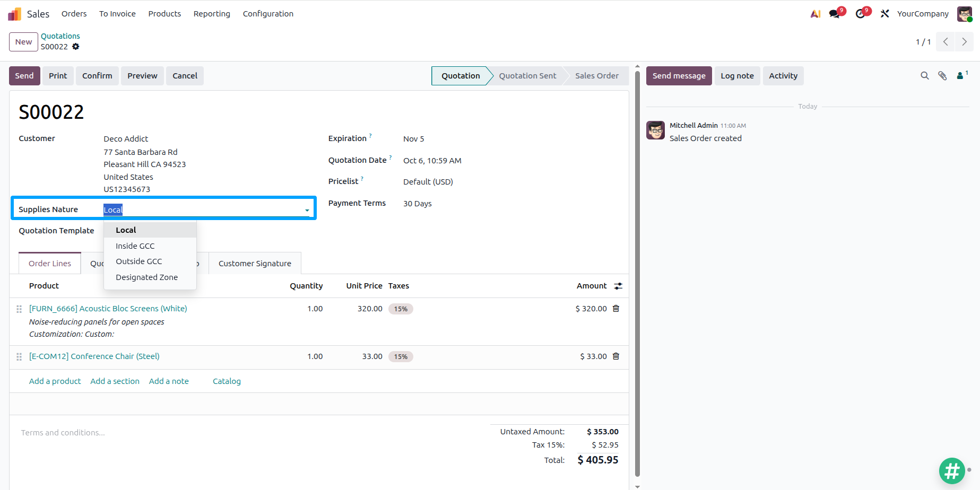This screenshot has height=490, width=980.
Task: Open the followers icon in chatter
Action: click(x=962, y=75)
